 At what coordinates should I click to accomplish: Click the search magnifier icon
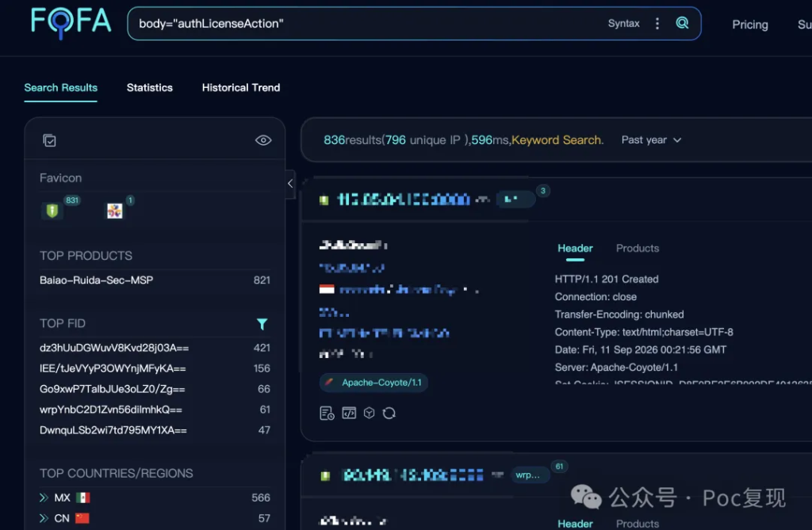pos(683,23)
